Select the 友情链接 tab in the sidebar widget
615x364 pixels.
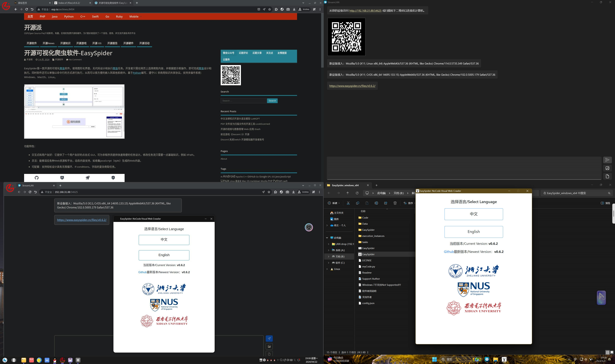(282, 53)
